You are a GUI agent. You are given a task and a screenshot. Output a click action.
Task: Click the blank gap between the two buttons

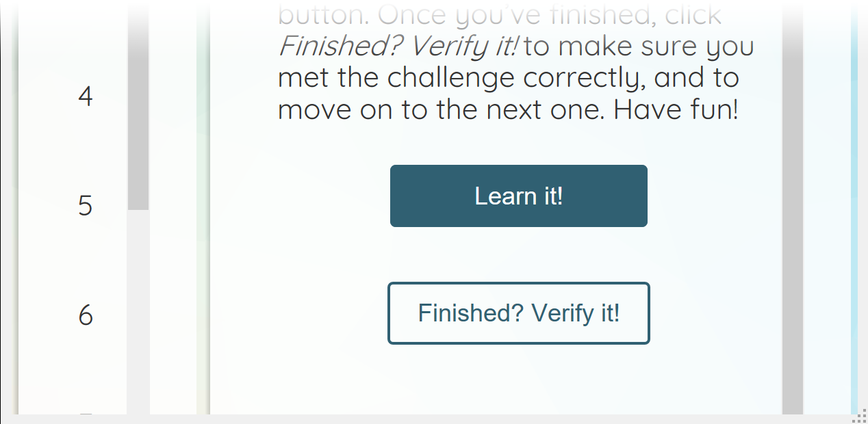tap(518, 254)
